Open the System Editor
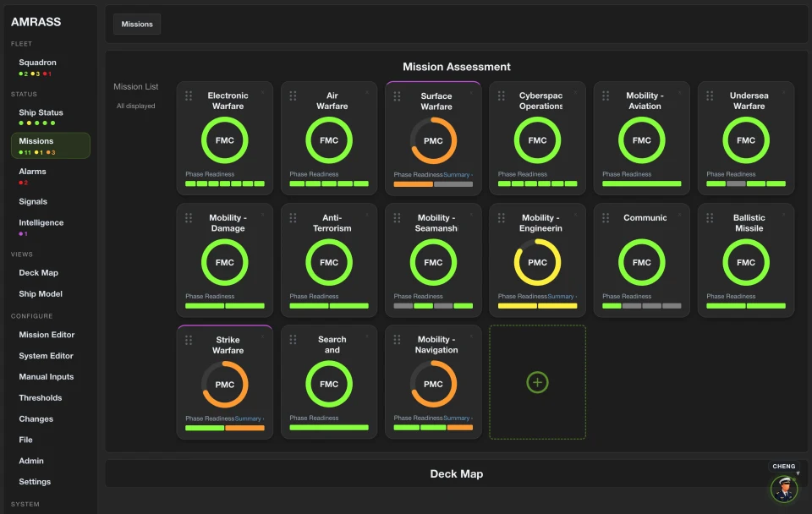 coord(46,356)
